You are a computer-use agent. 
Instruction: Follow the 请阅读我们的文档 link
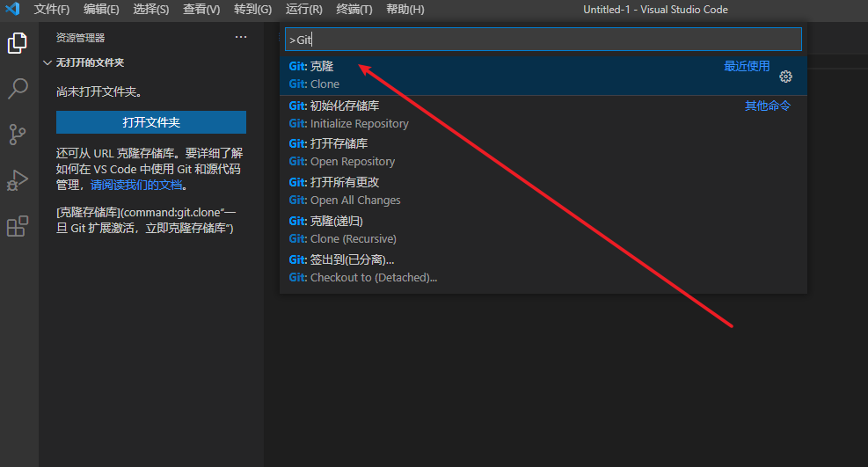[136, 185]
